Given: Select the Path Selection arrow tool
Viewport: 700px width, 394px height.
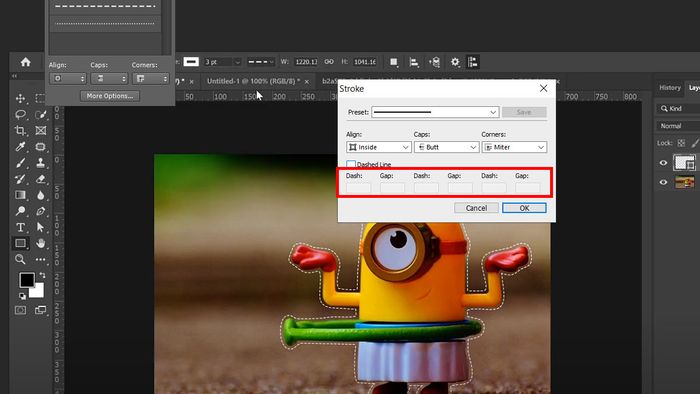Looking at the screenshot, I should pyautogui.click(x=41, y=227).
